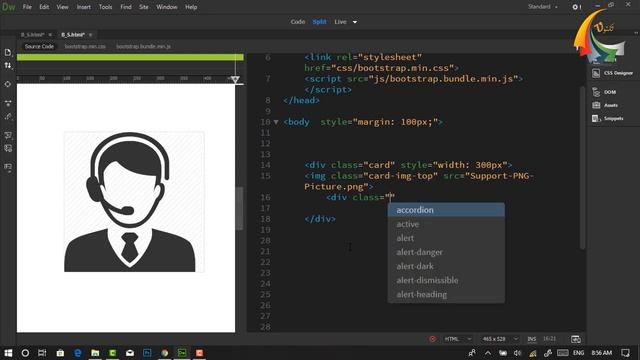The height and width of the screenshot is (360, 640).
Task: Switch to Live view
Action: pos(340,22)
